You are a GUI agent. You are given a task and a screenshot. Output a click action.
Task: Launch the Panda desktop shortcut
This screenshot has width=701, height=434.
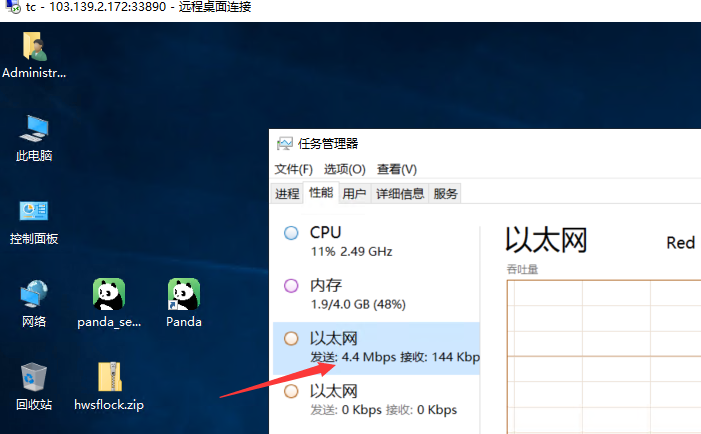[x=184, y=296]
